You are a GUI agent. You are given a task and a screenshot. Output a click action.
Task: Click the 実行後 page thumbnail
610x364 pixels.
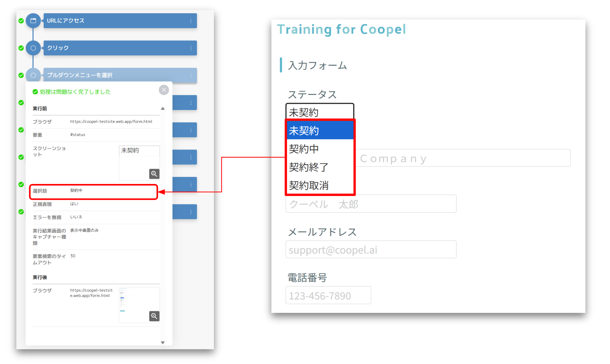(x=139, y=305)
